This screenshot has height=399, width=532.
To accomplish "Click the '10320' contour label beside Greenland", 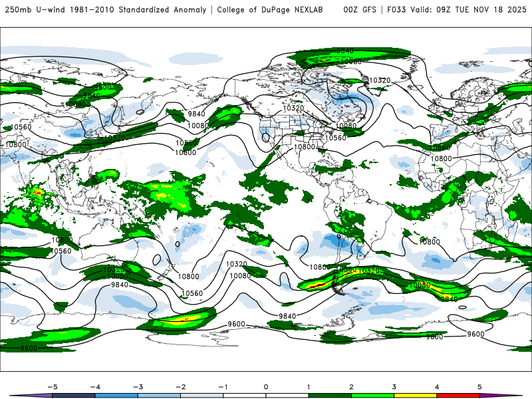I will (380, 80).
